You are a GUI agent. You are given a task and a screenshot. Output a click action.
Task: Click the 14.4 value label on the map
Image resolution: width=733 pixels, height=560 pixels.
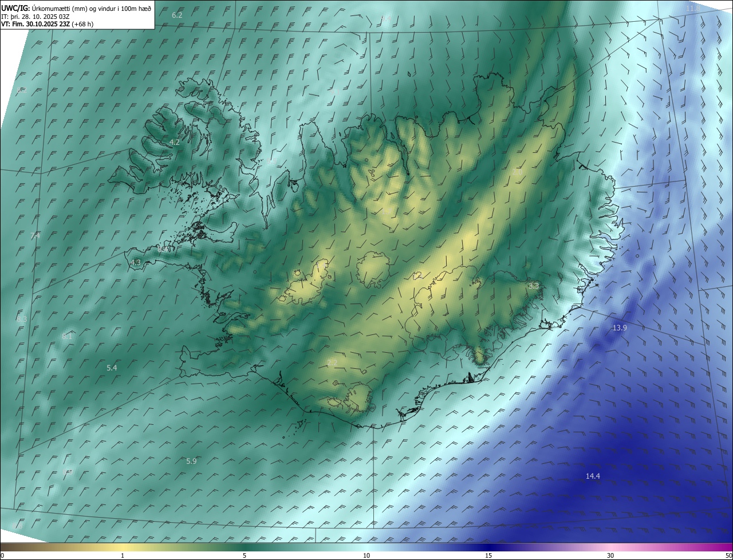pos(593,476)
